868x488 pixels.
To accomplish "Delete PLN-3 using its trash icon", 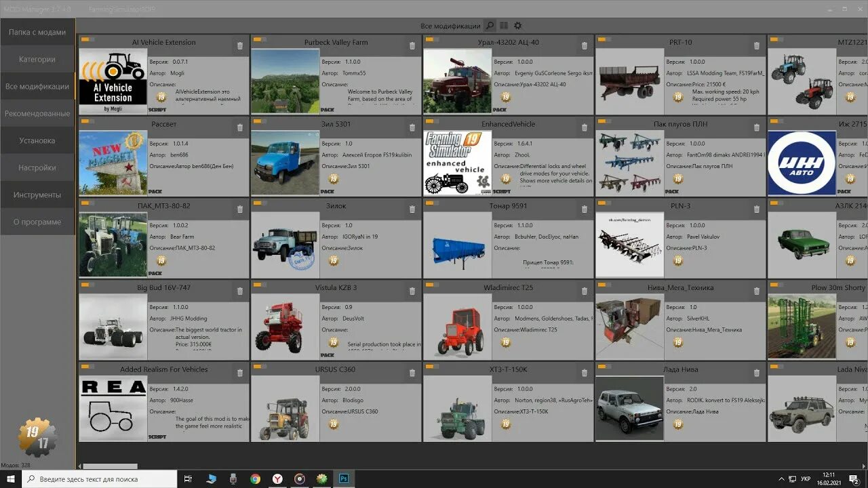I will (x=757, y=209).
